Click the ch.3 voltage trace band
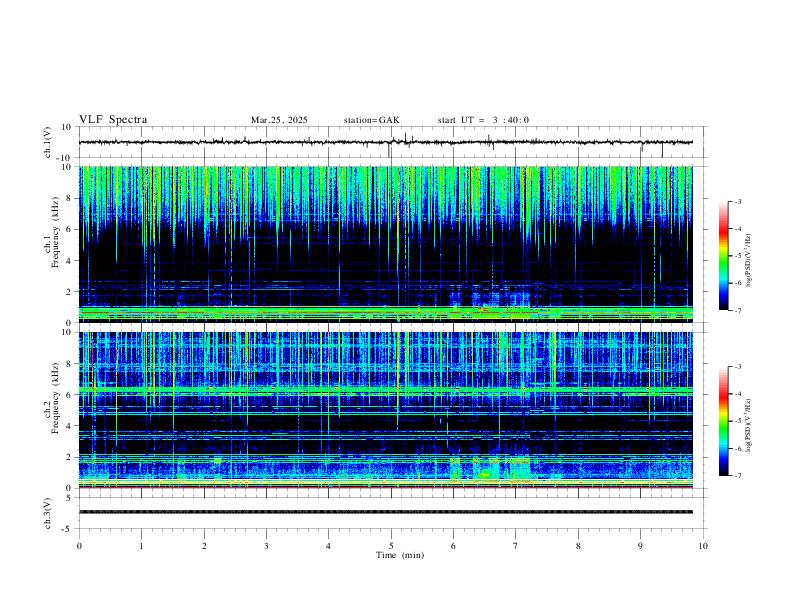The width and height of the screenshot is (792, 612). point(386,512)
